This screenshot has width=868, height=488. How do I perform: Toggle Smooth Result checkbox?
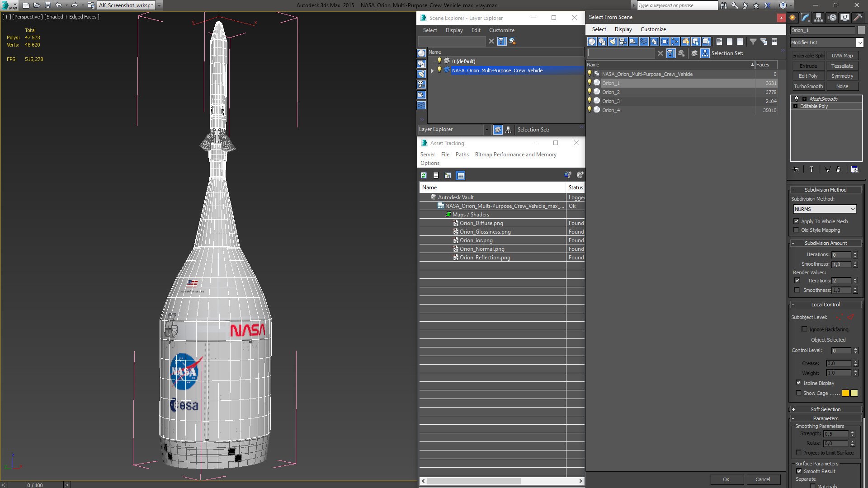coord(799,471)
